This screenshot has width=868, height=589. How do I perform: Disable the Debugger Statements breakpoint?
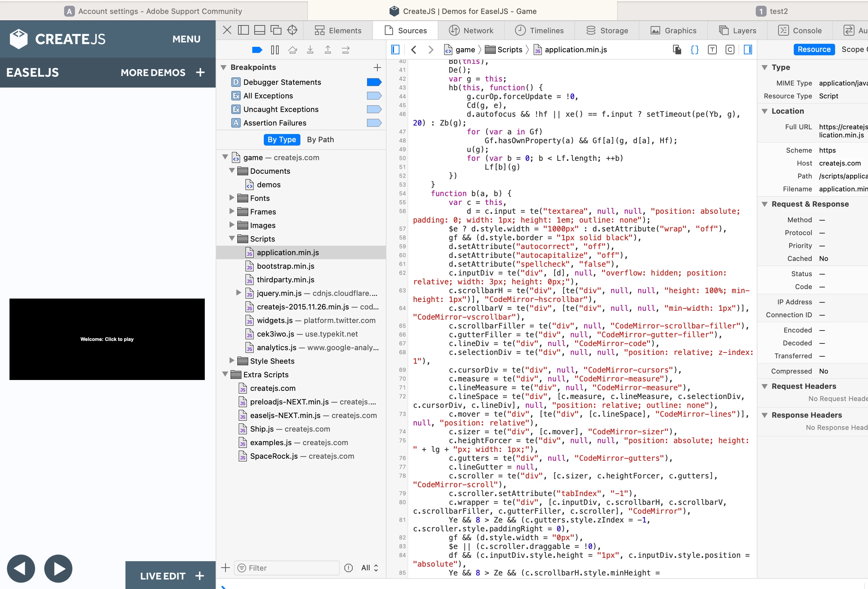pos(374,82)
